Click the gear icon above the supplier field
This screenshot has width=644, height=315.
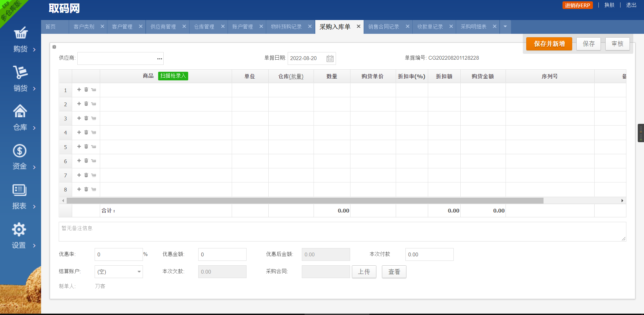(x=54, y=47)
